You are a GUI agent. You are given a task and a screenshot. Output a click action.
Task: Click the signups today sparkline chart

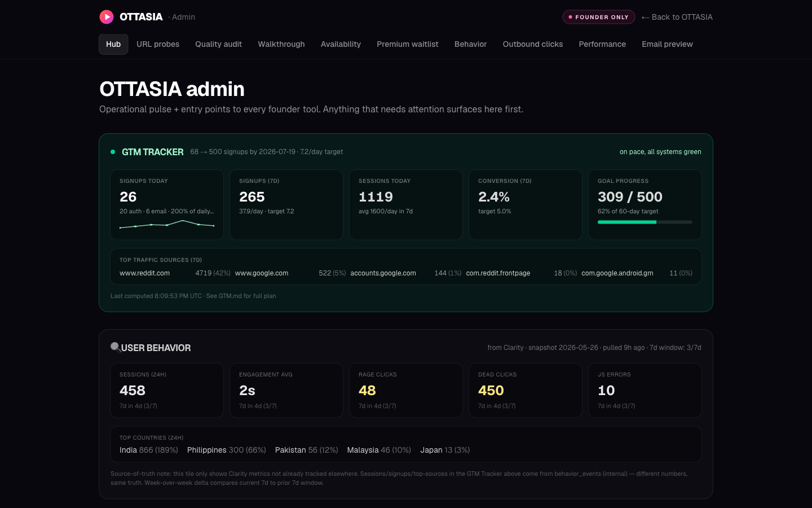[167, 224]
